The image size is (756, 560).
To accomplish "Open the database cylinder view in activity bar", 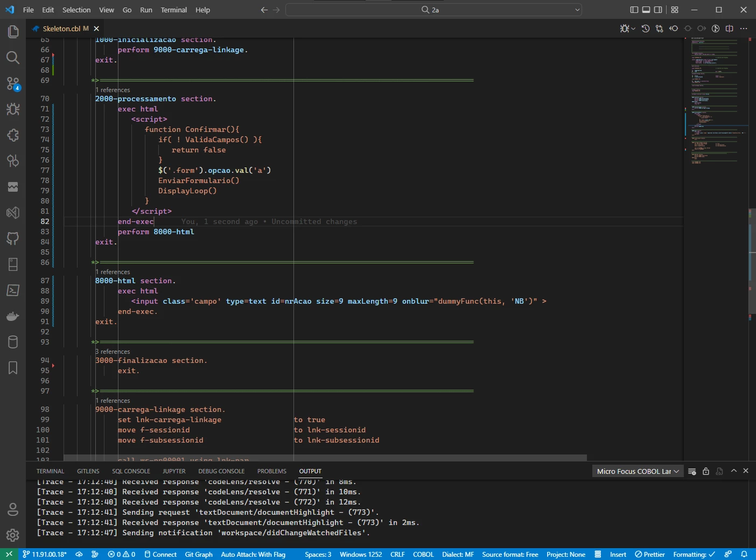I will point(13,342).
